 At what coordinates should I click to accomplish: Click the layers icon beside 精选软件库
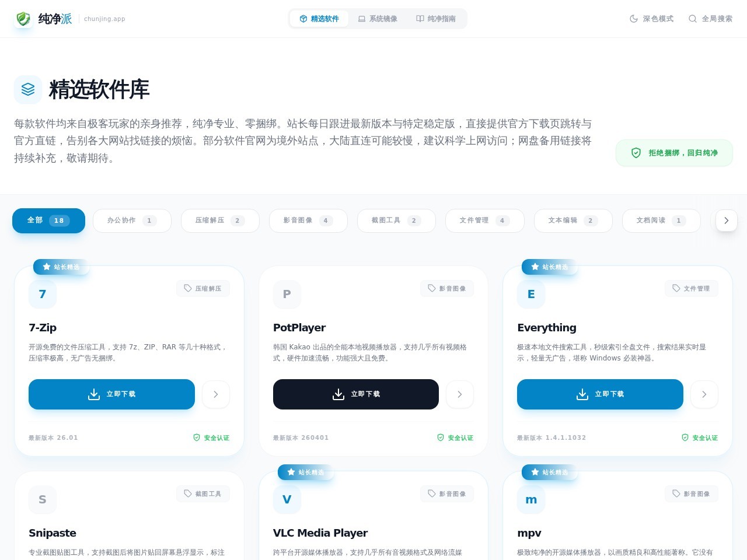coord(28,89)
